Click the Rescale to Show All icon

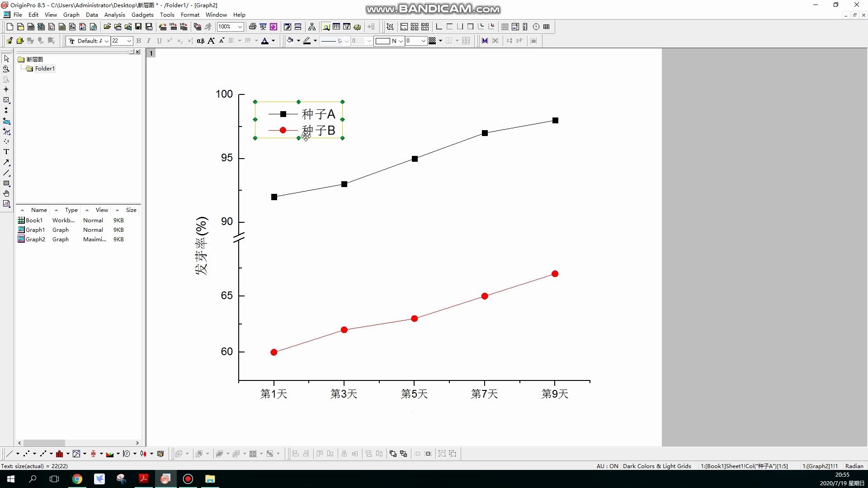[x=390, y=27]
